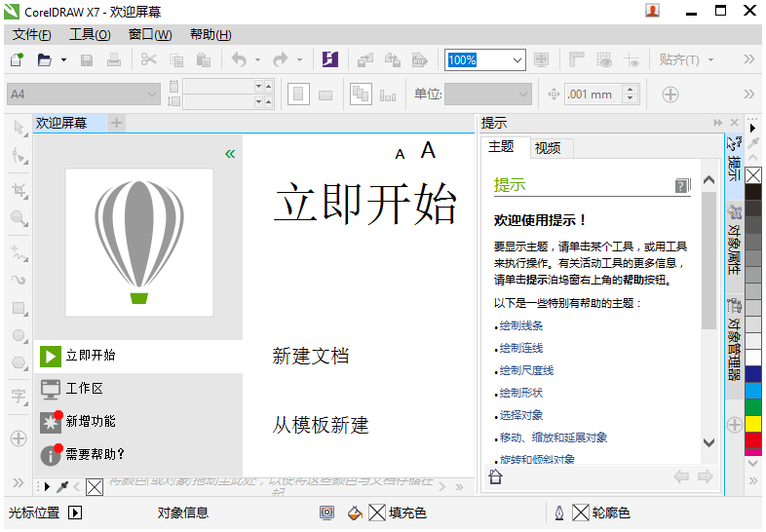
Task: Select the Zoom magnifier tool
Action: pos(19,218)
